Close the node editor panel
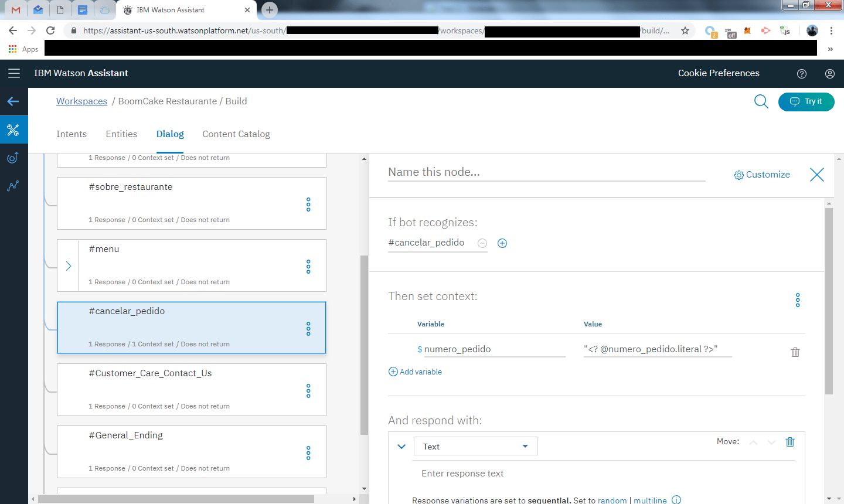 (x=817, y=175)
